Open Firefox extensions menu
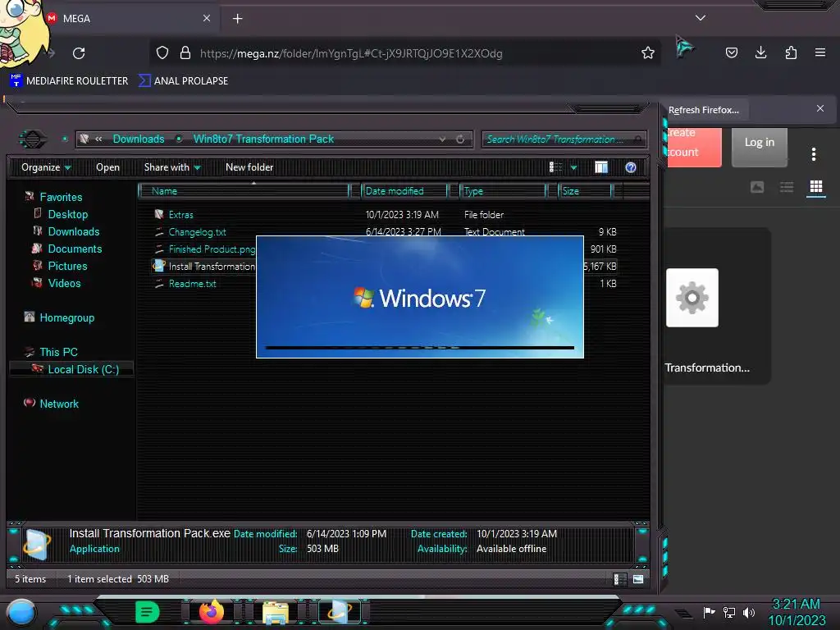840x630 pixels. (x=791, y=52)
